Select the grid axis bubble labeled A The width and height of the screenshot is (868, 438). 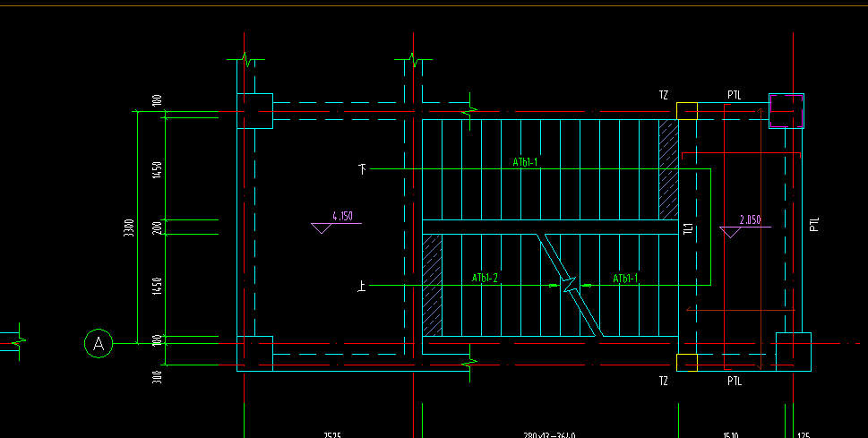(99, 343)
